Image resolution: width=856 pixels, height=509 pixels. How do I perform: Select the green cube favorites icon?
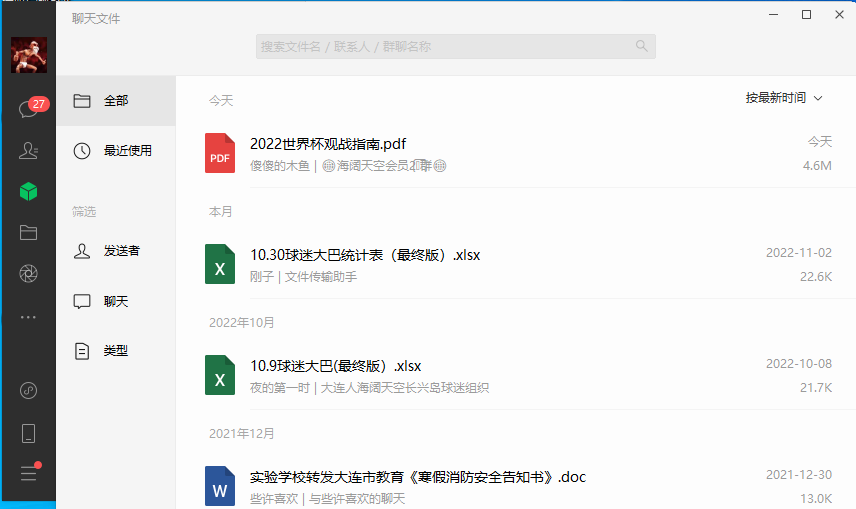click(28, 191)
